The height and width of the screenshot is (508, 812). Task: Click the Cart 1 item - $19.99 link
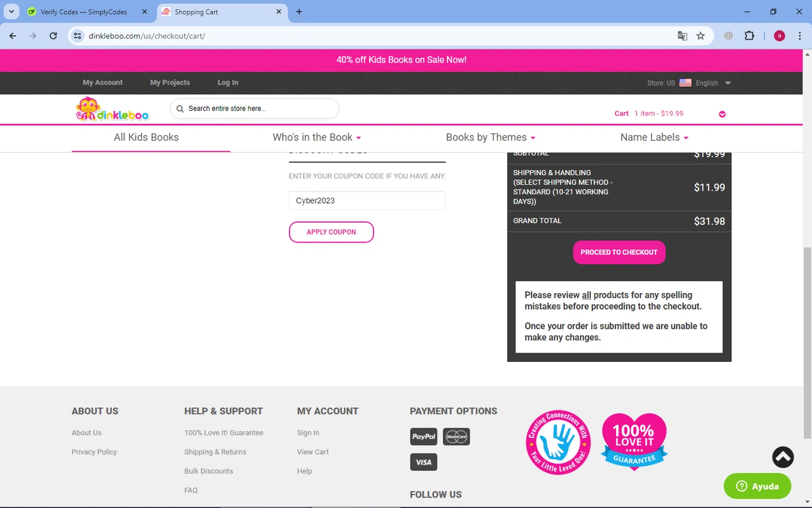[x=649, y=114]
